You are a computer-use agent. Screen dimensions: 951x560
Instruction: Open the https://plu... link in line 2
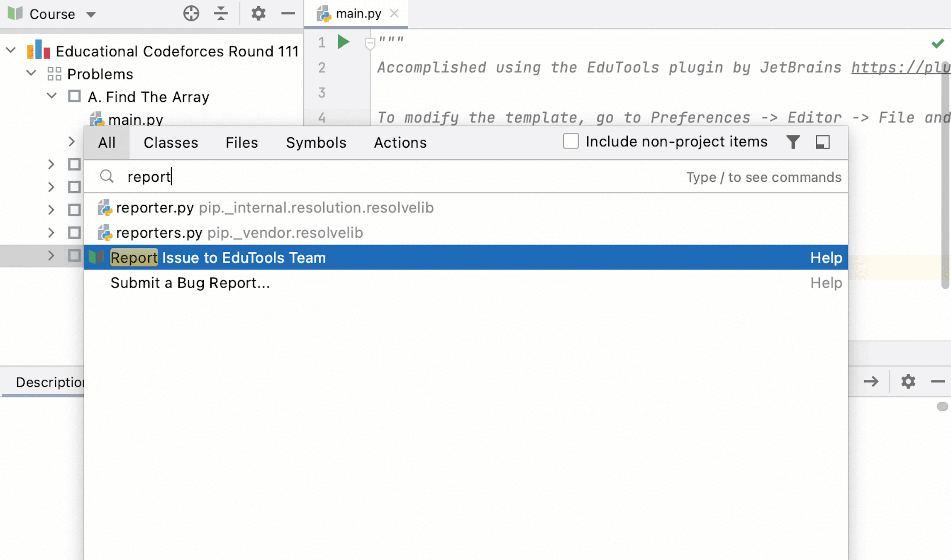tap(900, 67)
